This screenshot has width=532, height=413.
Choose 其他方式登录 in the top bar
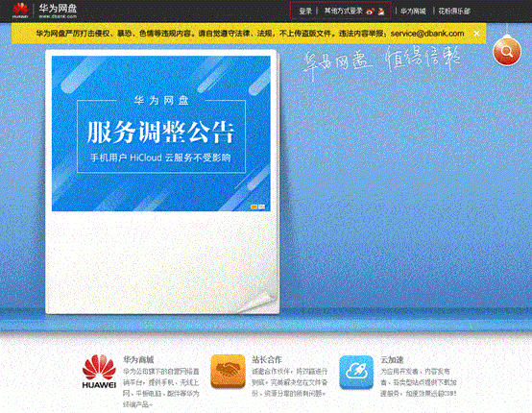344,11
